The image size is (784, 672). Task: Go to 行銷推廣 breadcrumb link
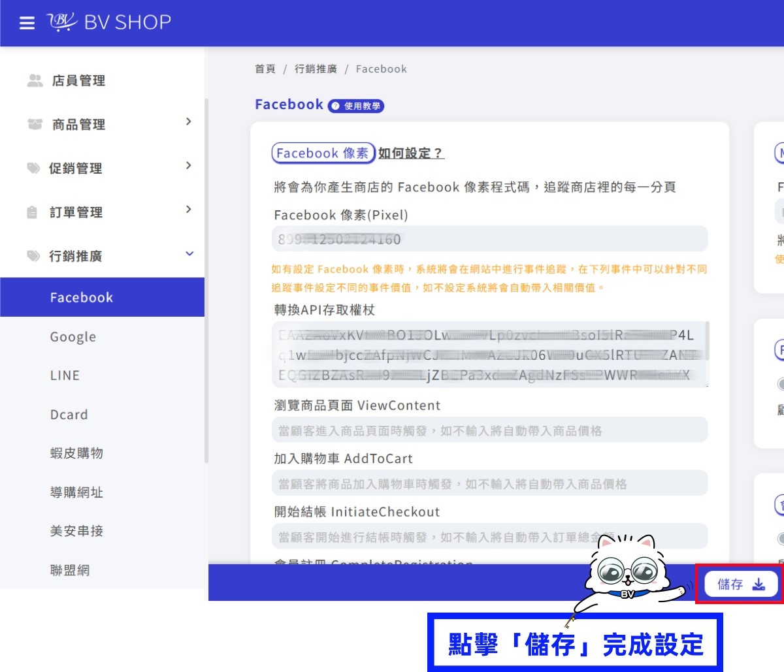click(316, 69)
